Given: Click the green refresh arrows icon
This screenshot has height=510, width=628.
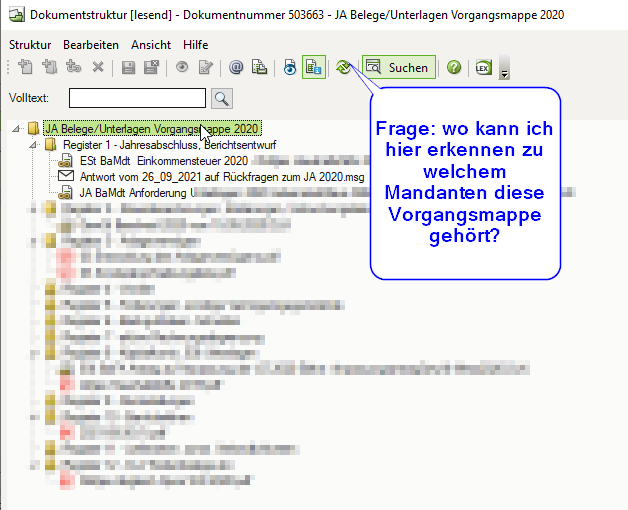Looking at the screenshot, I should coord(343,67).
